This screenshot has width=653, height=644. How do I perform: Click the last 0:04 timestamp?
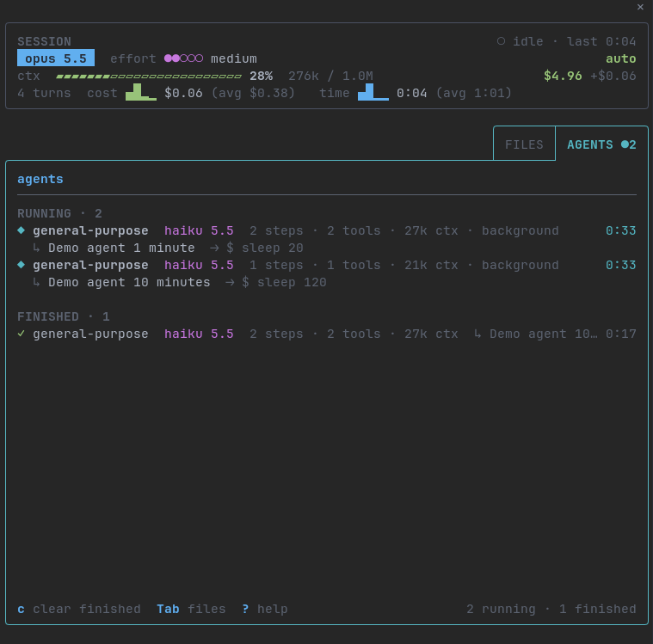click(601, 41)
